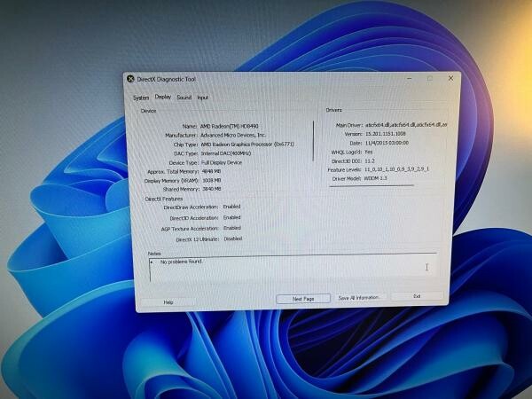Open the Sound tab
The height and width of the screenshot is (399, 532).
[x=184, y=98]
